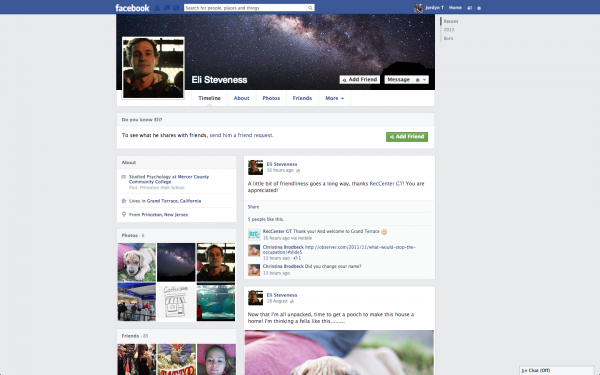Click the Facebook logo

tap(132, 8)
